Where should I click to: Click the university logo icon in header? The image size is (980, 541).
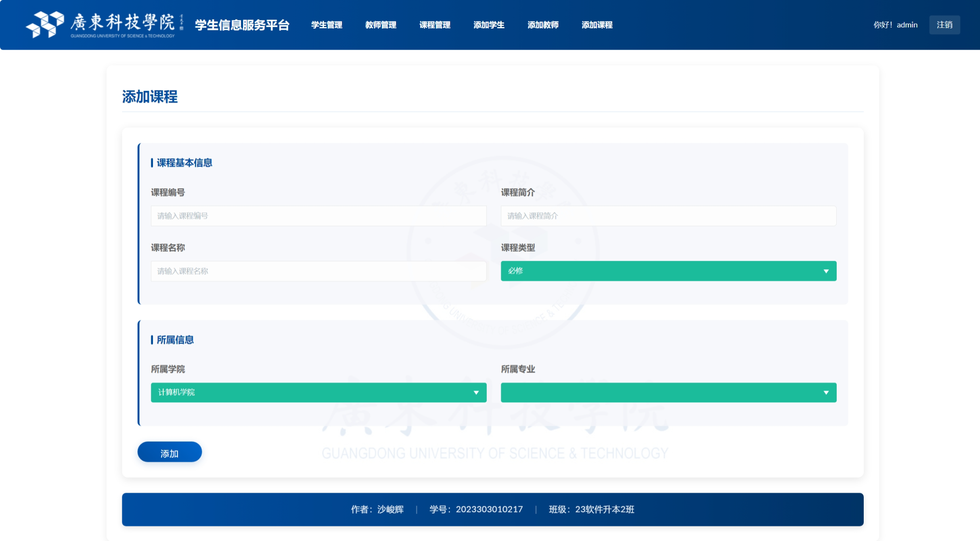tap(45, 24)
